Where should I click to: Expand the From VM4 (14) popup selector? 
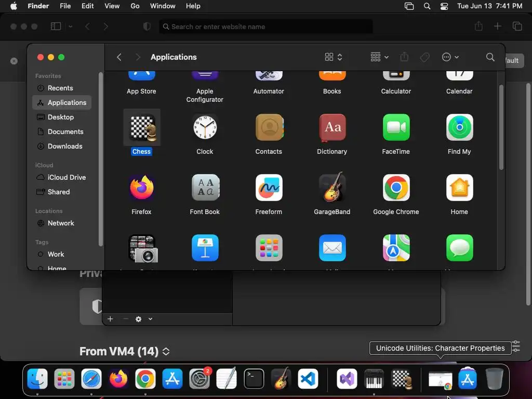166,352
